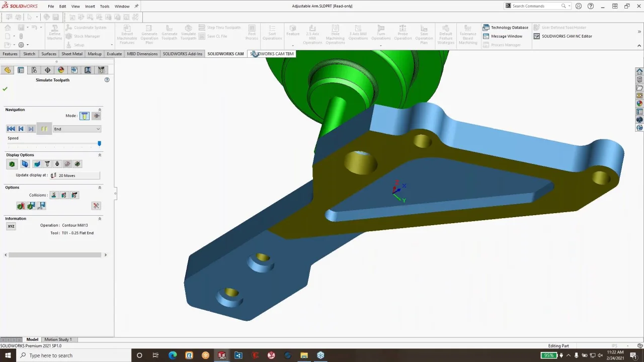Open the Simulate Toolpath help icon

(x=107, y=80)
